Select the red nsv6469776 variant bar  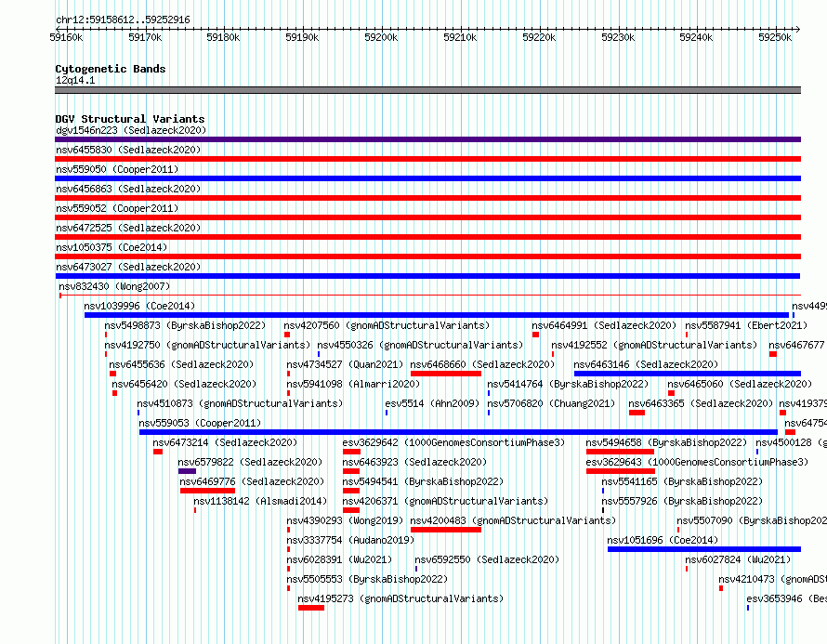(208, 491)
